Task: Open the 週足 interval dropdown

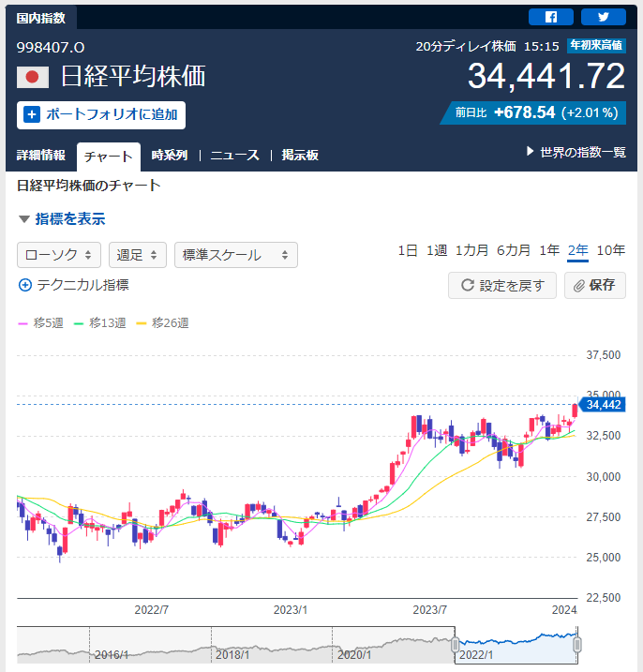Action: pyautogui.click(x=138, y=255)
